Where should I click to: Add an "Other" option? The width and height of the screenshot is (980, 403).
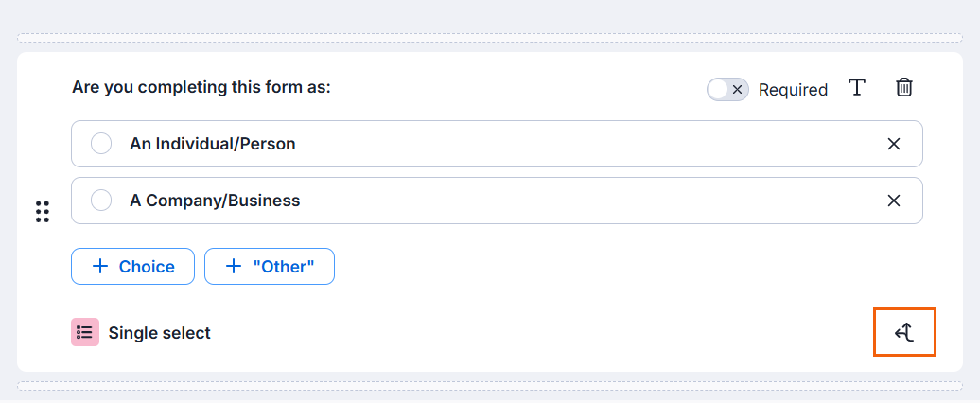270,267
